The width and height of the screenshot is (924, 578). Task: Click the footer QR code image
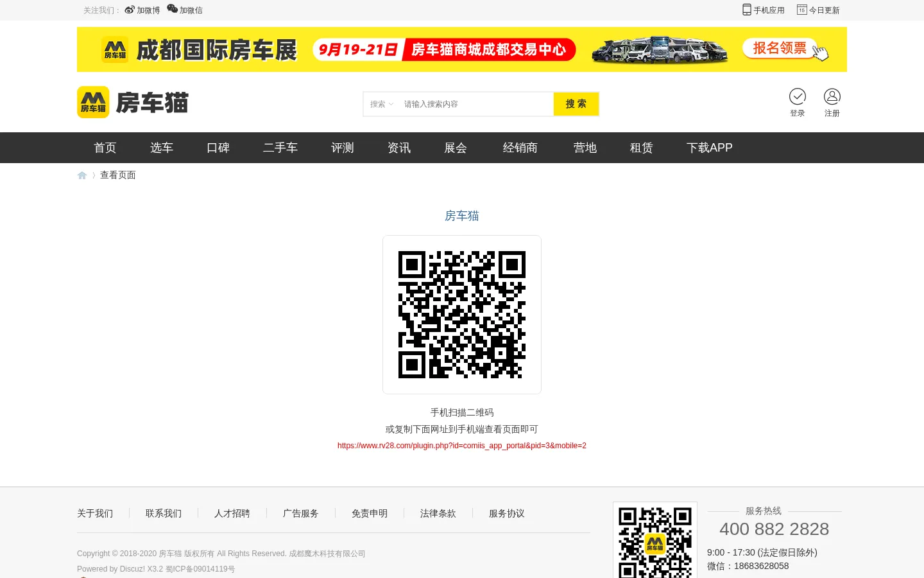[655, 541]
